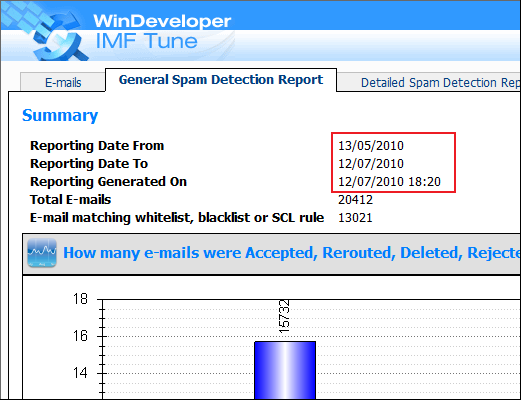Click the Total E-mails value 20412
Viewport: 521px width, 400px height.
(355, 200)
